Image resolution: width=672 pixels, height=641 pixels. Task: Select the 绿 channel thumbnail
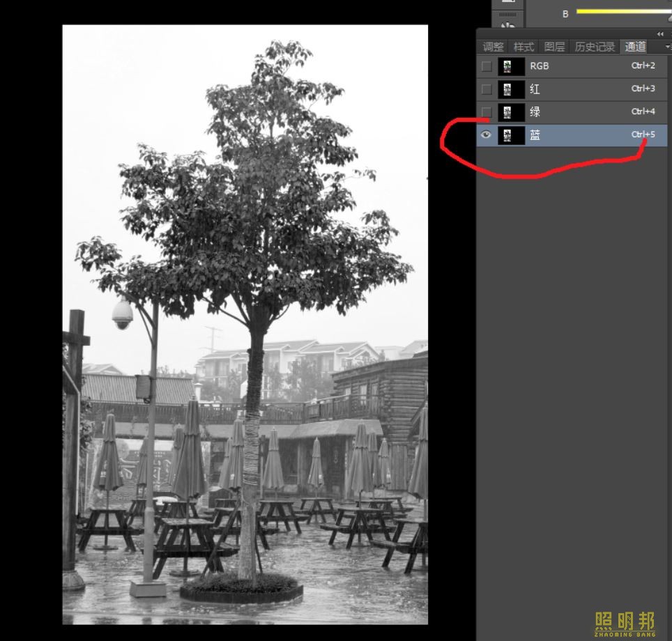tap(511, 112)
